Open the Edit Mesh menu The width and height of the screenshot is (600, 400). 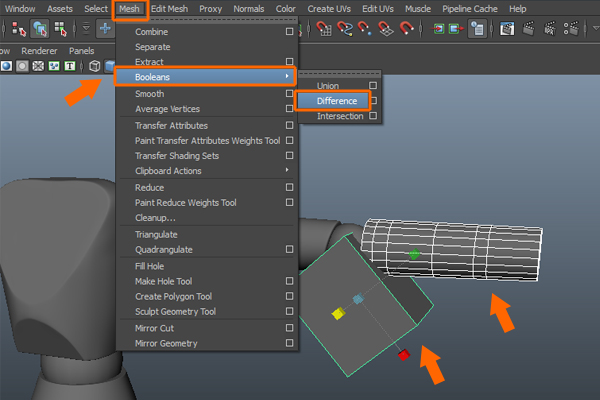(170, 8)
